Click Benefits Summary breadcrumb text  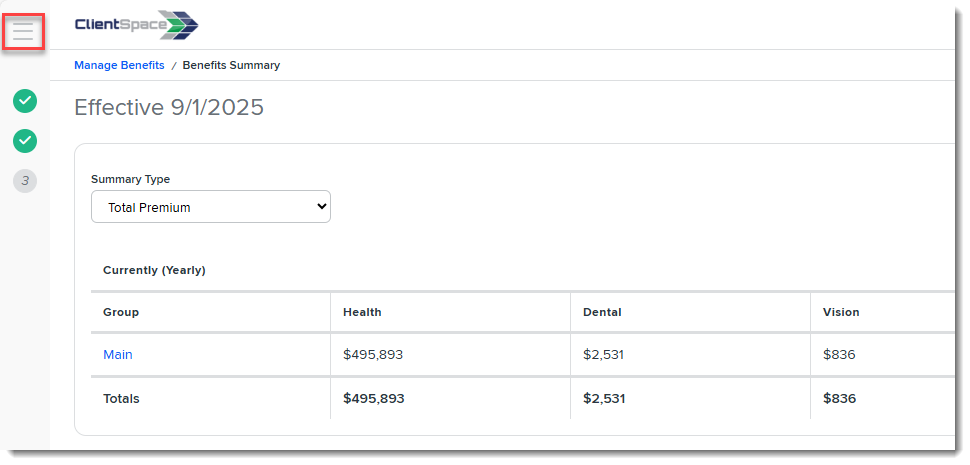(231, 65)
